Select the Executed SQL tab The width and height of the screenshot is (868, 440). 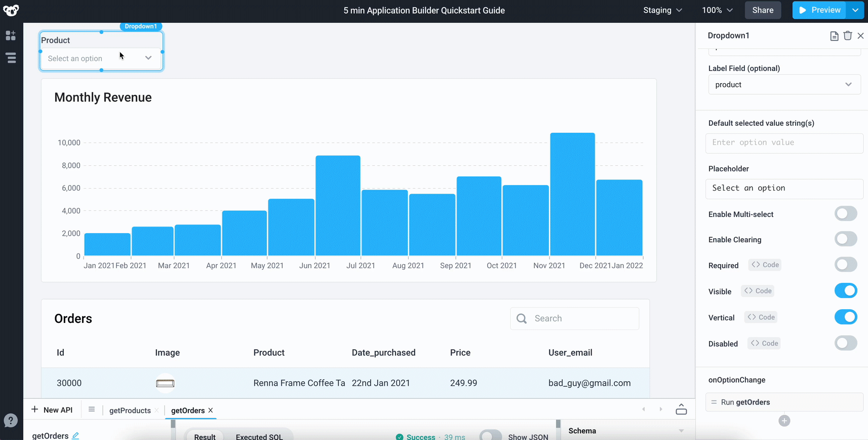[259, 436]
